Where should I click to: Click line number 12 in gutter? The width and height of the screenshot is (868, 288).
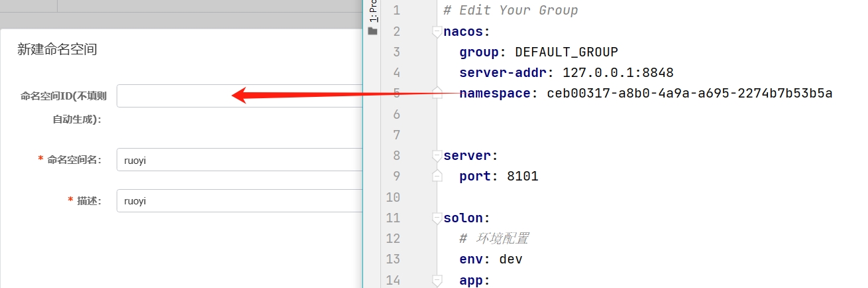point(393,238)
